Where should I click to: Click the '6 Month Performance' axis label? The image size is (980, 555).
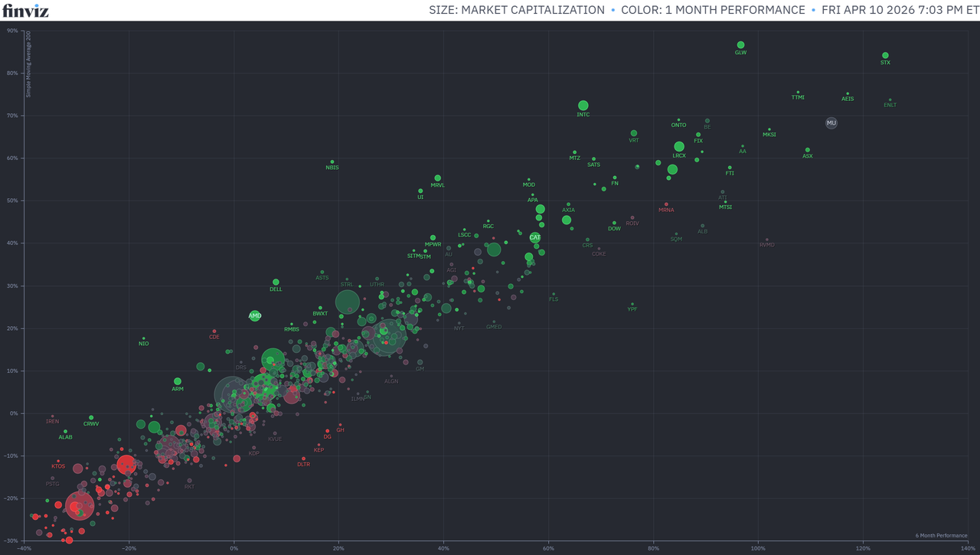(x=942, y=535)
